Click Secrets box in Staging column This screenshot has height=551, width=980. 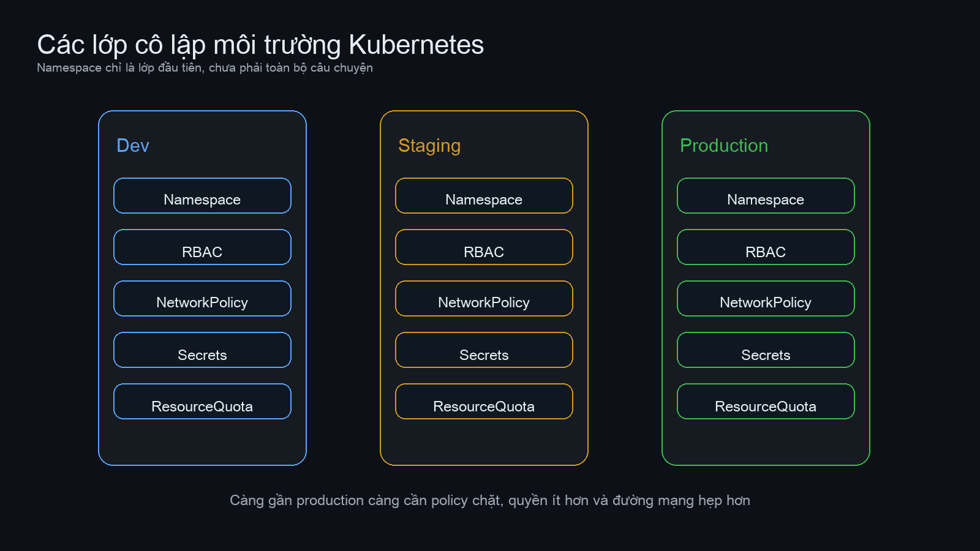pyautogui.click(x=484, y=350)
